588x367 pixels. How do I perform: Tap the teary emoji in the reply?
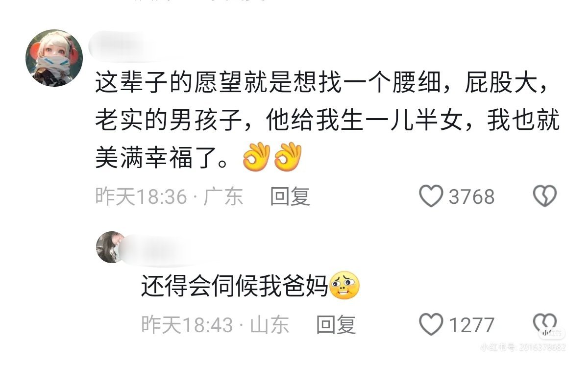tap(345, 286)
